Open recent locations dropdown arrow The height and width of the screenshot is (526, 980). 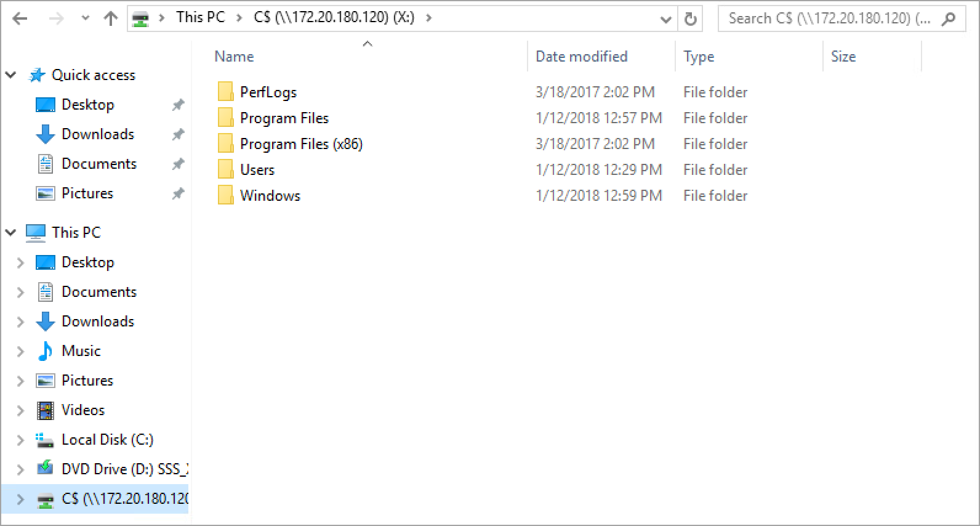86,19
